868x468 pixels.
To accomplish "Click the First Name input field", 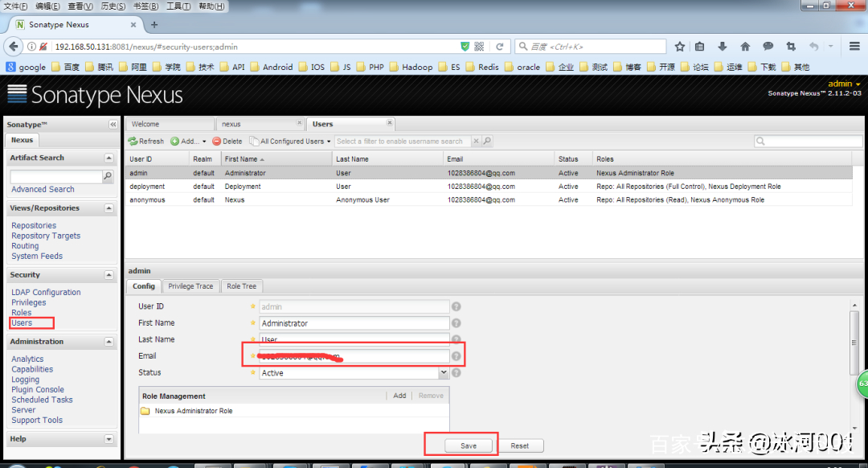I will [x=354, y=323].
